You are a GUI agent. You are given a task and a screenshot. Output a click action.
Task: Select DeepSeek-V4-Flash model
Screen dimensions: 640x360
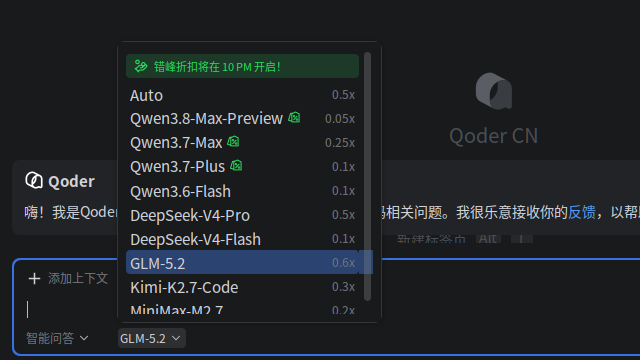pos(242,239)
